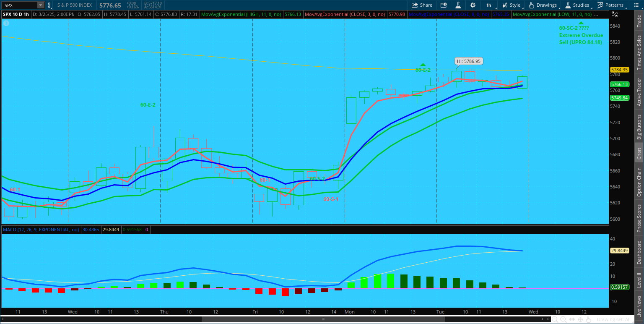
Task: Expand the Style dropdown menu
Action: pos(511,5)
